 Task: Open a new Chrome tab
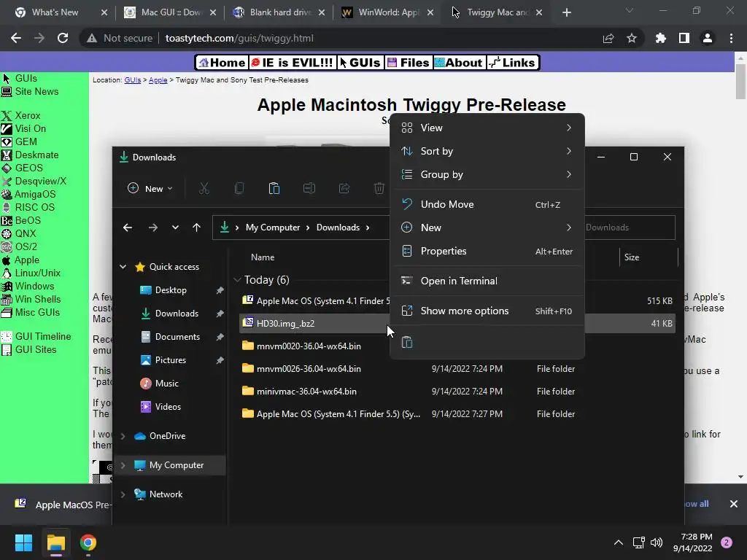(x=566, y=12)
